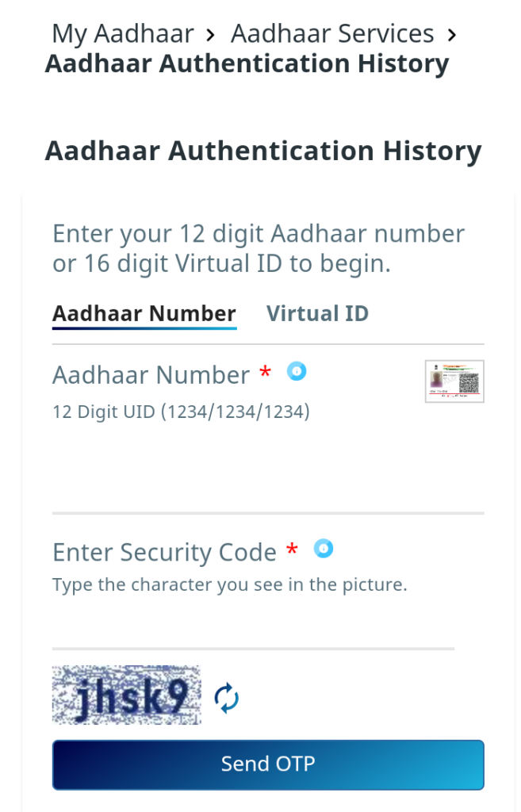Click the Type the character hint text

pos(230,585)
